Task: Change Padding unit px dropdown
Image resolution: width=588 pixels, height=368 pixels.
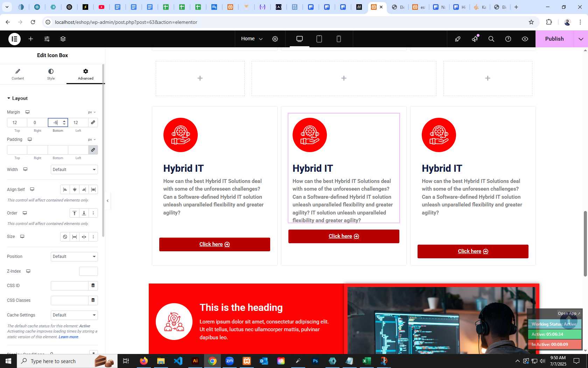Action: tap(92, 139)
